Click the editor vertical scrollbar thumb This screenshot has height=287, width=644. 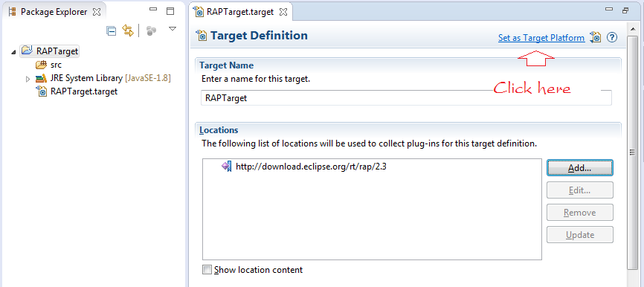tap(633, 152)
